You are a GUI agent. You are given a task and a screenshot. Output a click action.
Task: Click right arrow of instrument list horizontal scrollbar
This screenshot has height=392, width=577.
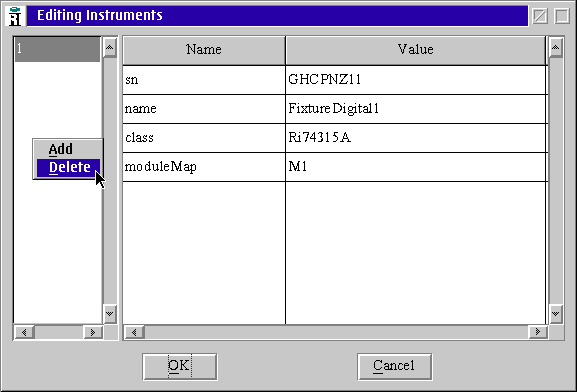[93, 332]
